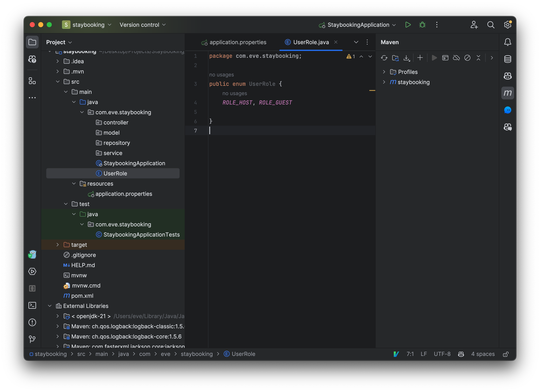The image size is (540, 392).
Task: Expand the Profiles node in Maven panel
Action: coord(384,72)
